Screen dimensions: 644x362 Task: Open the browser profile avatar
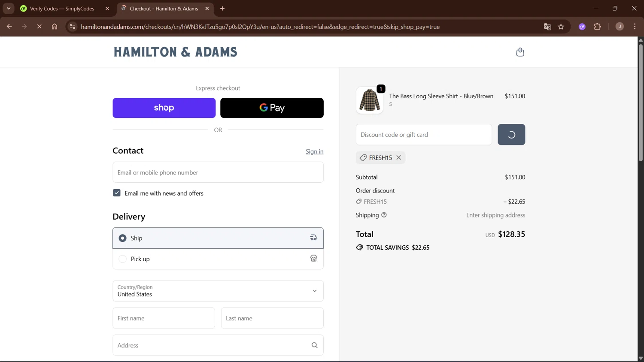(620, 27)
